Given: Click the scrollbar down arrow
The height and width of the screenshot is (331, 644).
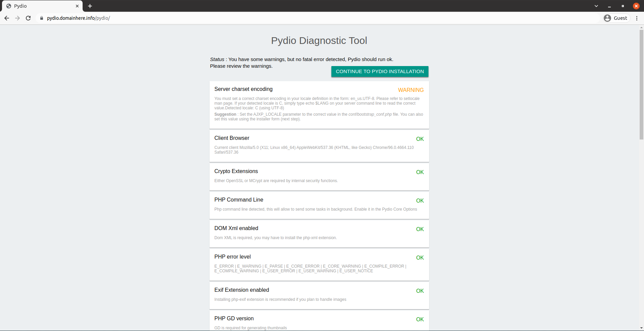Looking at the screenshot, I should [x=641, y=328].
